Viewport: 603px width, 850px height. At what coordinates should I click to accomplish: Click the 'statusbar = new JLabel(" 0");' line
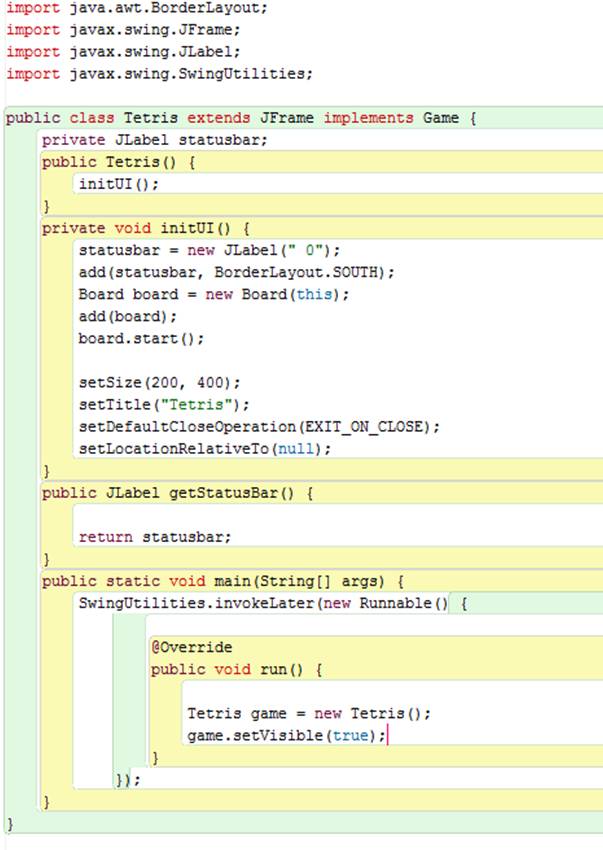point(209,250)
